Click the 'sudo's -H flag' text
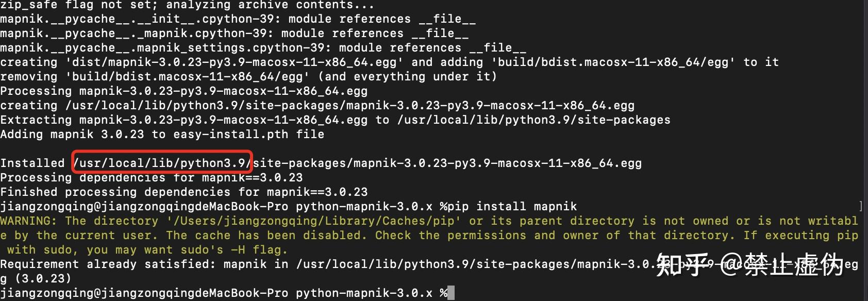868x301 pixels. 235,250
